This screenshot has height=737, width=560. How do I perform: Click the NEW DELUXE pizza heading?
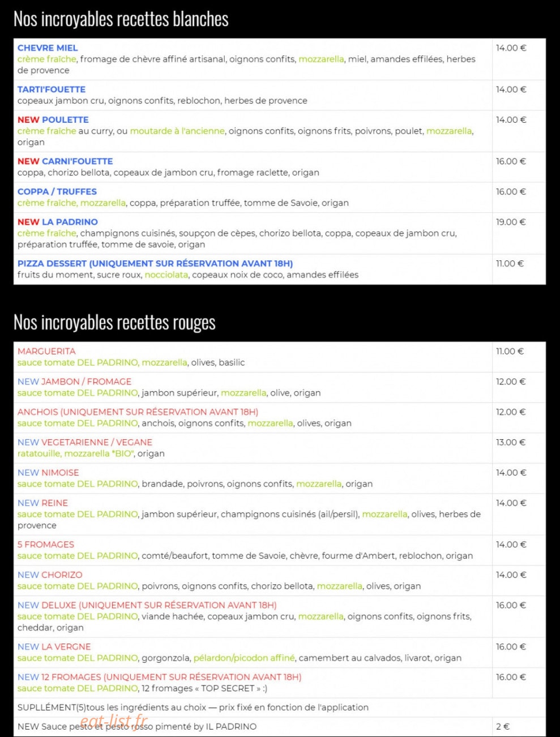point(147,605)
